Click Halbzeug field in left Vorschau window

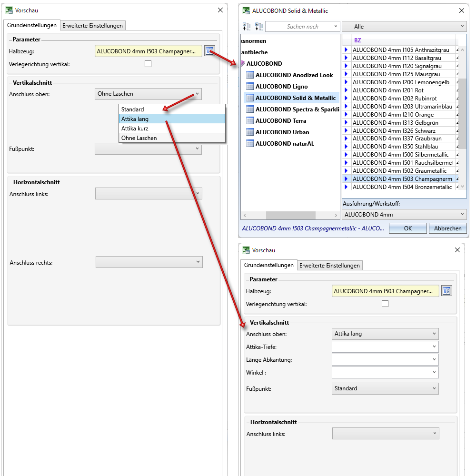pyautogui.click(x=148, y=51)
